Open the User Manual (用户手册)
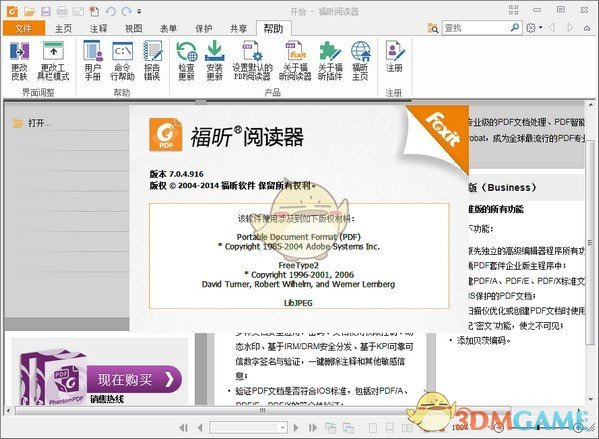 coord(93,61)
